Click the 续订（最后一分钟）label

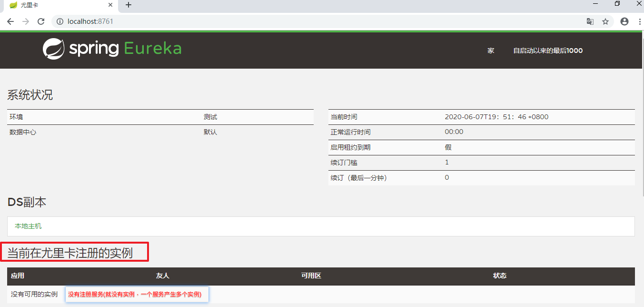point(359,178)
